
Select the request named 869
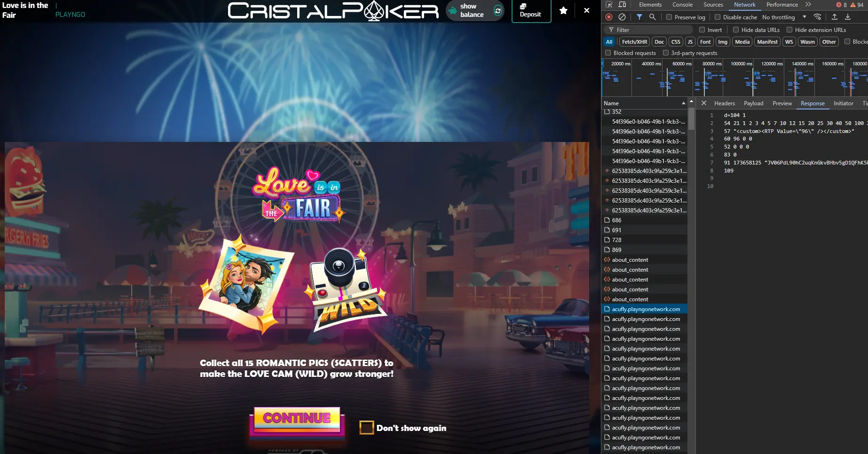[x=644, y=250]
